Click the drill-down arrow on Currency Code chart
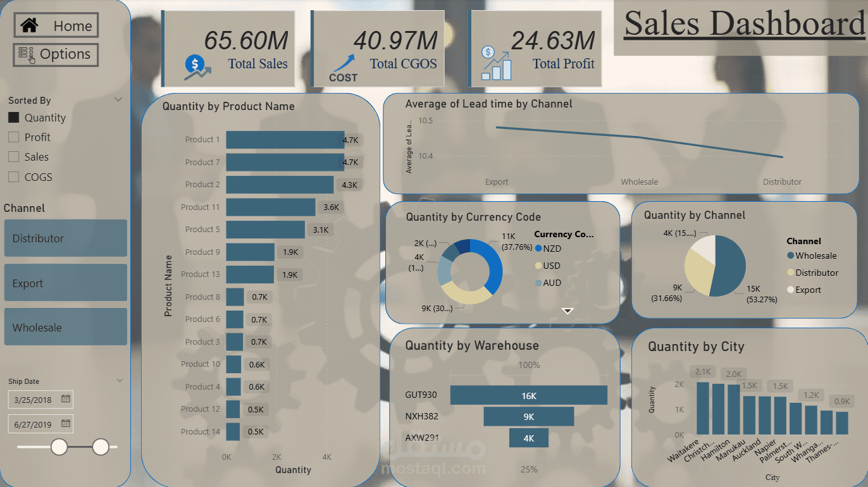This screenshot has width=868, height=487. pyautogui.click(x=567, y=311)
